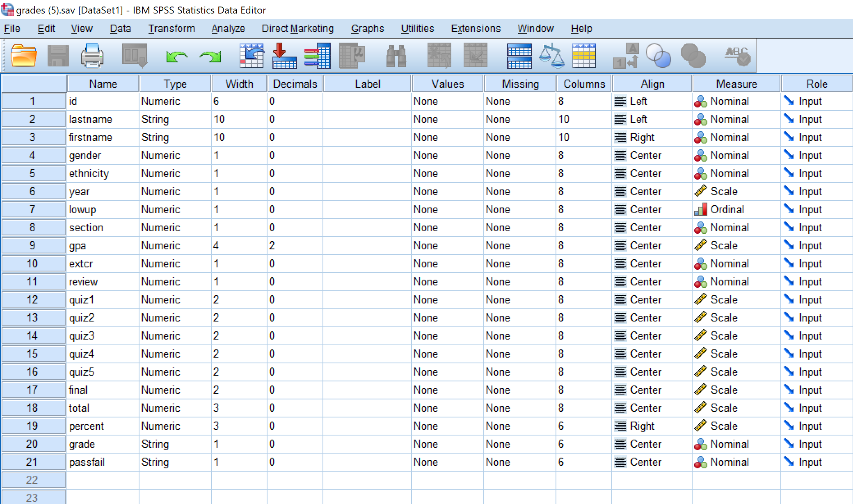Image resolution: width=853 pixels, height=504 pixels.
Task: Select row 21 via its row number header
Action: click(33, 462)
